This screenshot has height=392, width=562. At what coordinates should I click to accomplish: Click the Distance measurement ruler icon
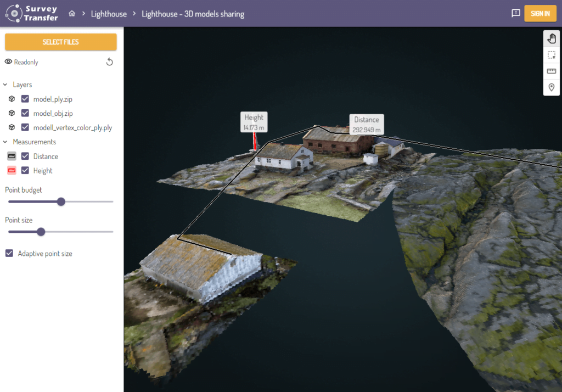pyautogui.click(x=12, y=156)
